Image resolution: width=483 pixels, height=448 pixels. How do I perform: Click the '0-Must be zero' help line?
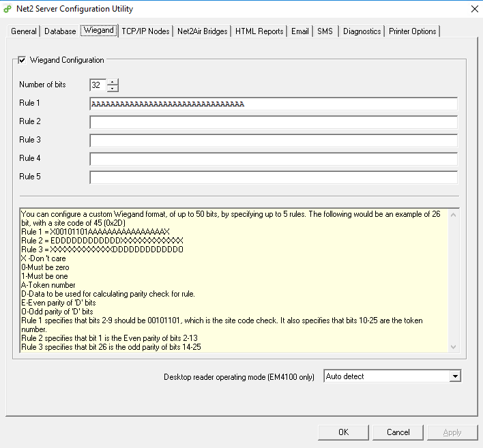(45, 267)
